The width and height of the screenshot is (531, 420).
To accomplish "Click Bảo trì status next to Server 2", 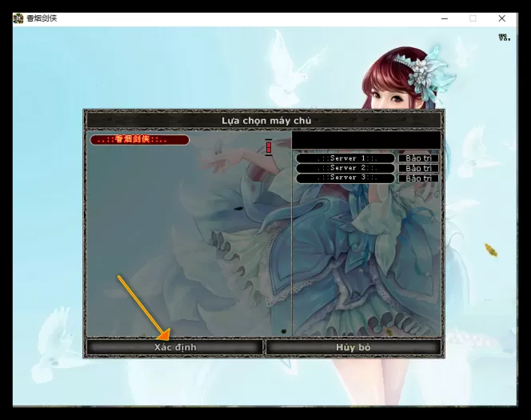I will (418, 168).
